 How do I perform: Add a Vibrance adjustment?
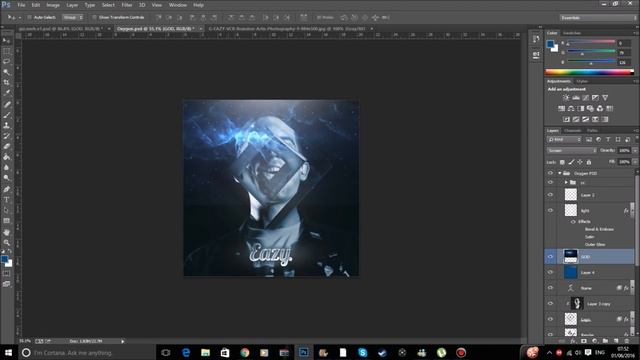(605, 98)
